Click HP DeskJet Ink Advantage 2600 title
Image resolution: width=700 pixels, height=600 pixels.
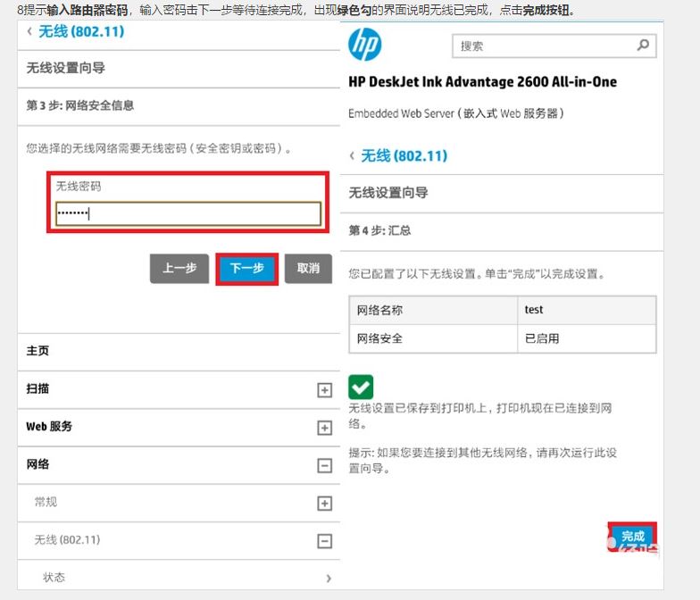482,82
